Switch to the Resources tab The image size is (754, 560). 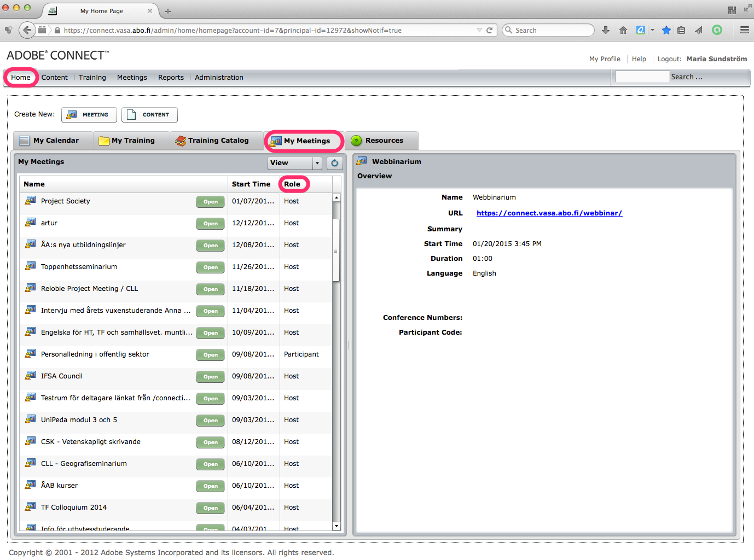pyautogui.click(x=382, y=141)
